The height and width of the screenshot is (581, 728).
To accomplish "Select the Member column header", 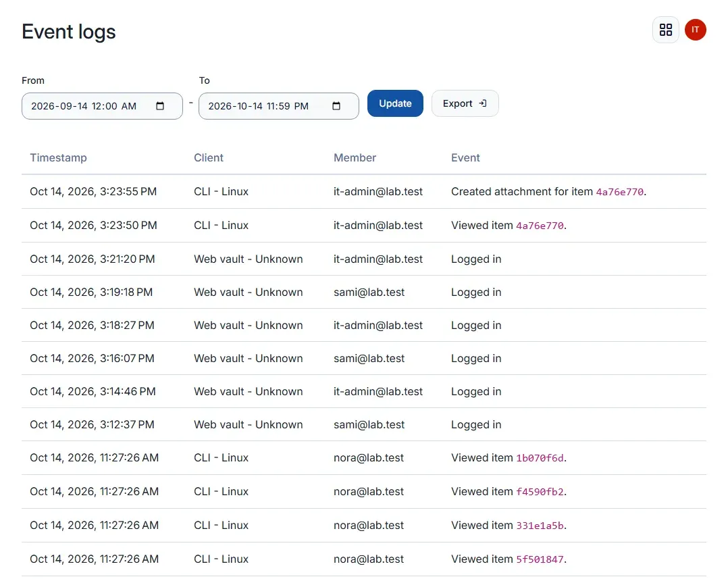I will coord(355,158).
